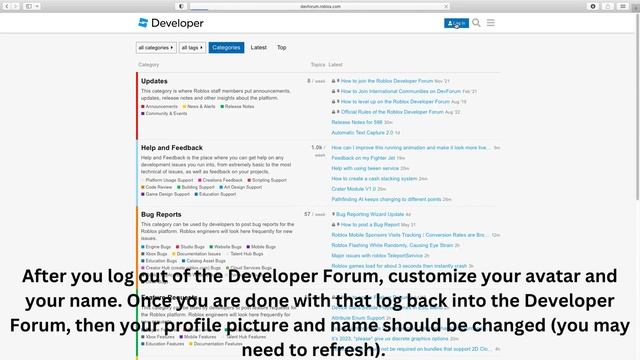Open Pathfinding AI keeps changing points topic
This screenshot has height=360, width=640.
point(386,200)
